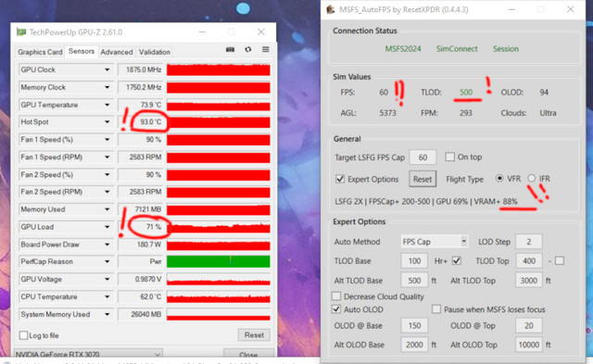The height and width of the screenshot is (364, 593).
Task: Click the GPU-Z app icon in title bar
Action: pyautogui.click(x=21, y=32)
